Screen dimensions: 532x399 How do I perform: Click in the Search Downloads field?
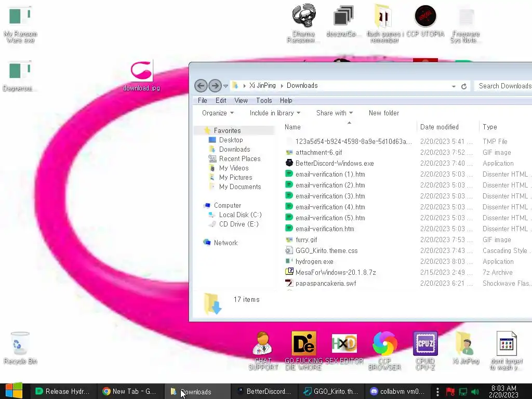503,86
